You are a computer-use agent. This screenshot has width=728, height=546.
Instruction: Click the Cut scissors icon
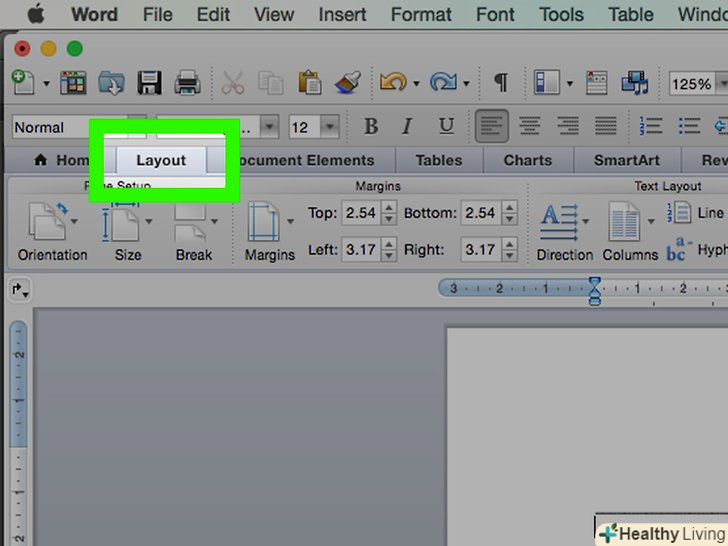coord(233,83)
